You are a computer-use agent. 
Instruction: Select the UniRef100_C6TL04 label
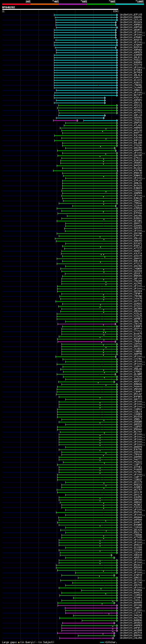[131, 20]
